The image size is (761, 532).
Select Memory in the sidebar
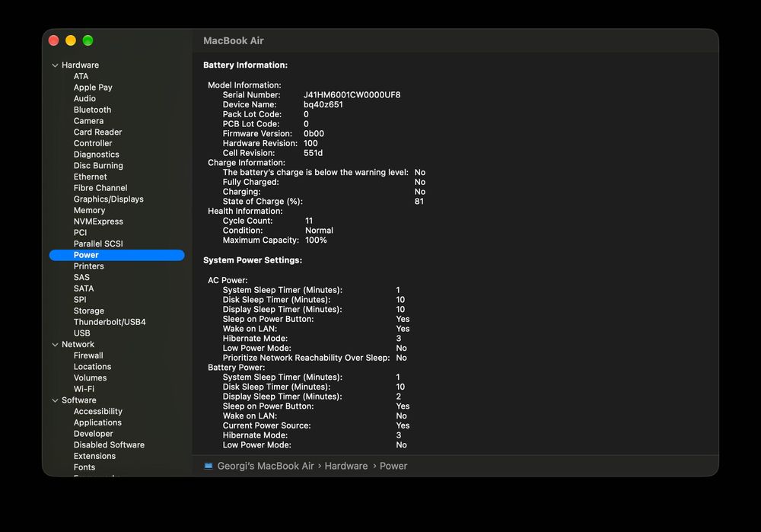click(x=89, y=210)
